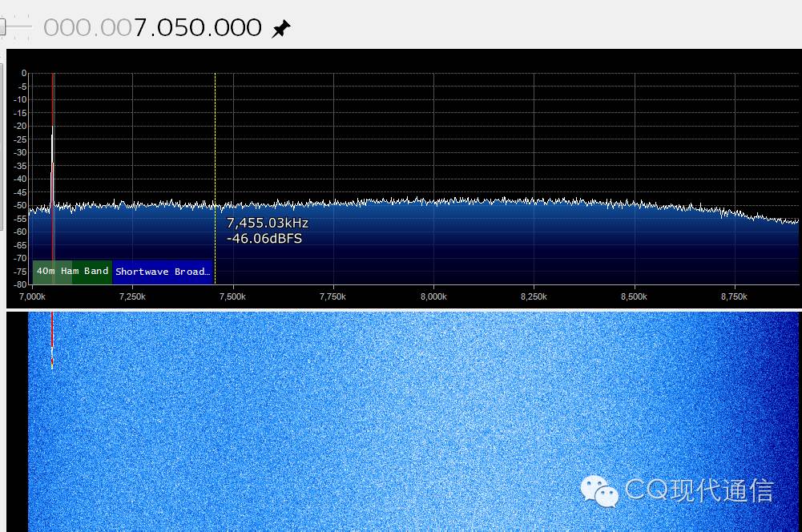This screenshot has width=802, height=532.
Task: Click the WeChat logo watermark
Action: point(599,490)
